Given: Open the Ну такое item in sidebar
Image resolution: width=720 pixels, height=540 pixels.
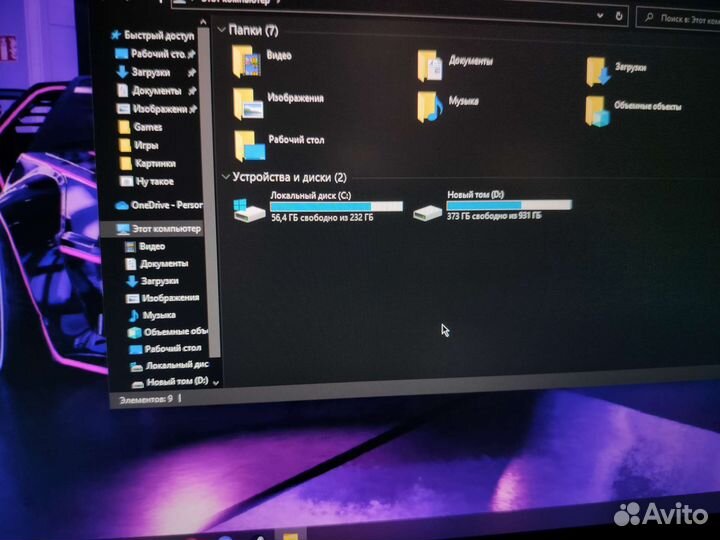Looking at the screenshot, I should [146, 181].
